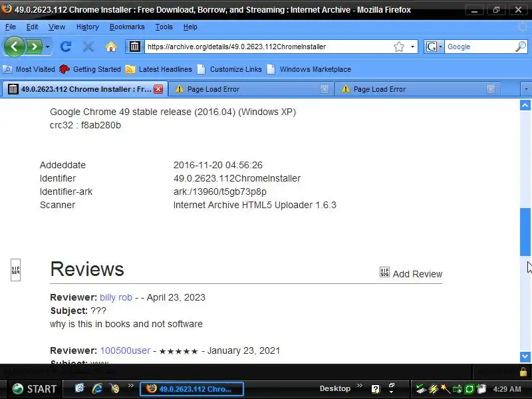Click the Desktop toolbar label on taskbar
The width and height of the screenshot is (532, 399).
[335, 388]
